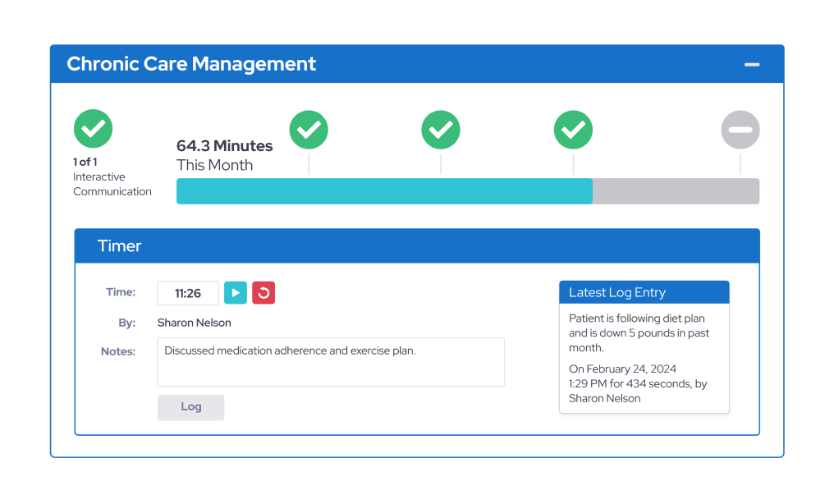Click the latest log diet plan text
The image size is (834, 504).
[x=639, y=333]
